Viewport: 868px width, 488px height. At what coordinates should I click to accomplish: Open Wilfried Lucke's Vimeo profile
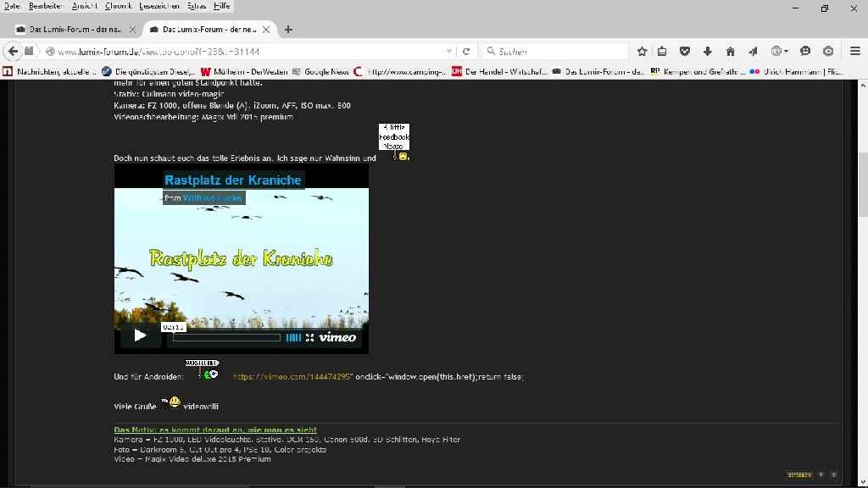pyautogui.click(x=212, y=198)
